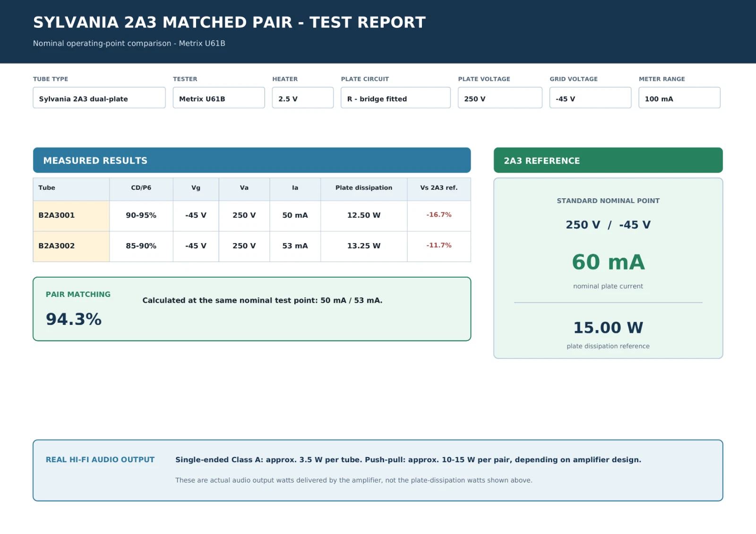Click the subtitle 'Nominal operating-point comparison'

129,43
